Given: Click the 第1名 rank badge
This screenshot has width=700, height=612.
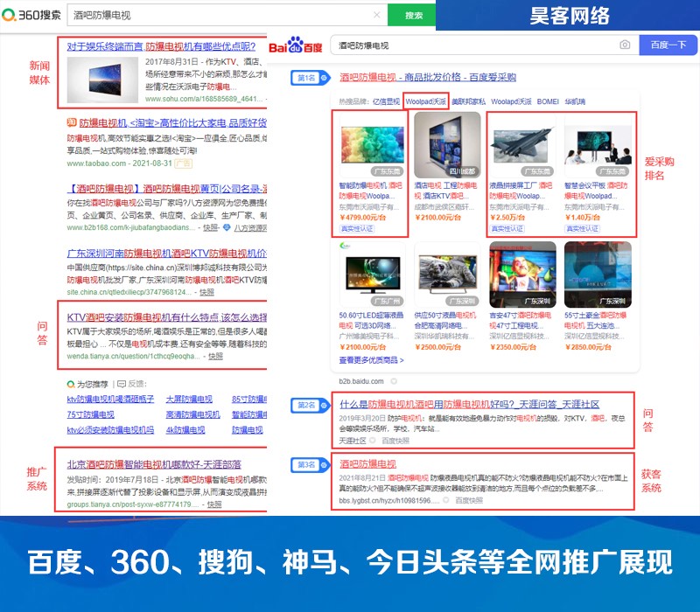Looking at the screenshot, I should [x=304, y=78].
